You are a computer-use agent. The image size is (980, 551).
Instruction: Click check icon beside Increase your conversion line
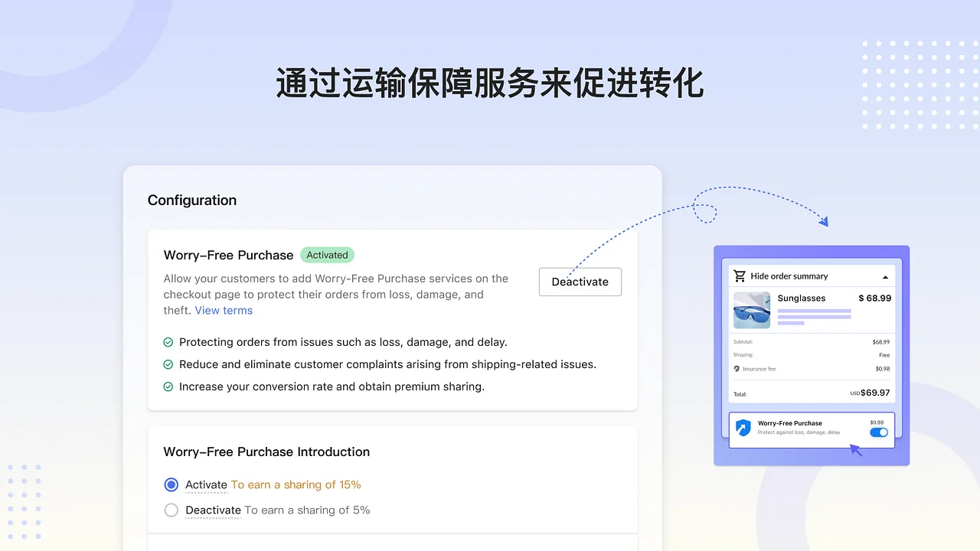[x=168, y=386]
